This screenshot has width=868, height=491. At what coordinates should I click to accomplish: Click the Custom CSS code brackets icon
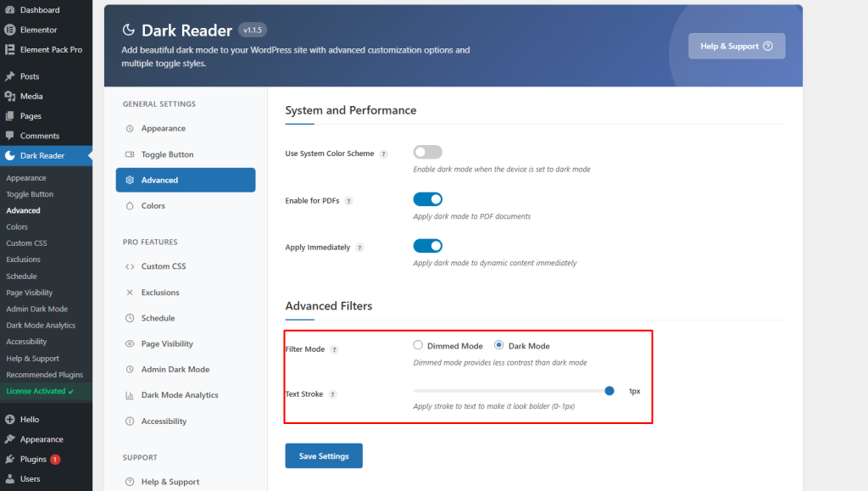click(x=130, y=266)
